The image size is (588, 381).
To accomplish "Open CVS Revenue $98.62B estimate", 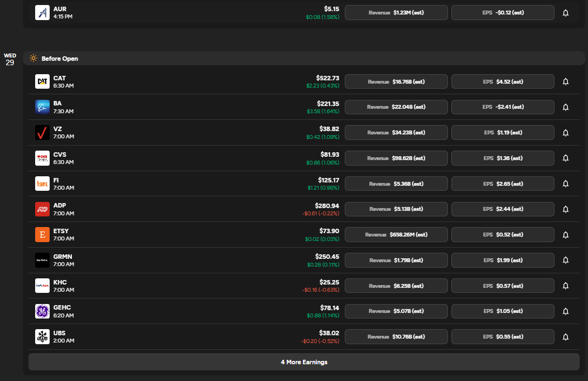I will [x=397, y=158].
